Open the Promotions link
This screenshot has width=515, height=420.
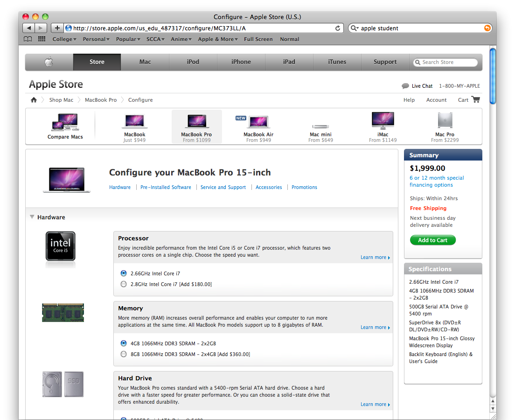(x=304, y=187)
